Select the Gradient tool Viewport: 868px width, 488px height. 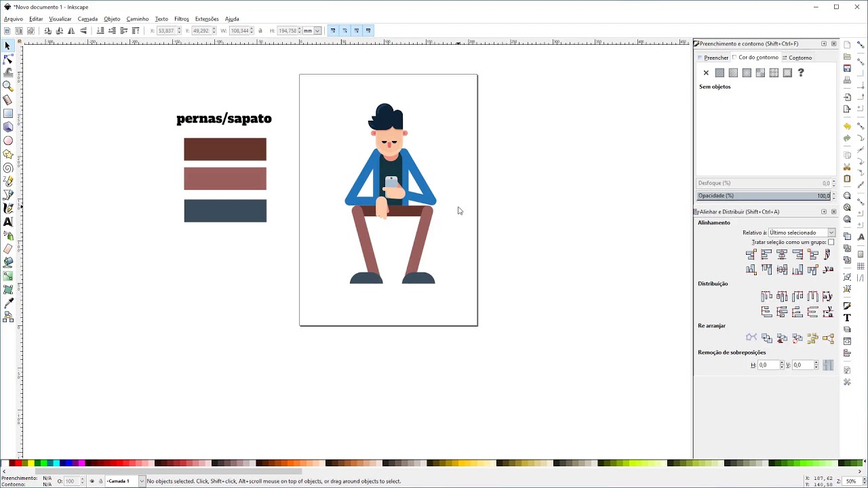click(7, 277)
